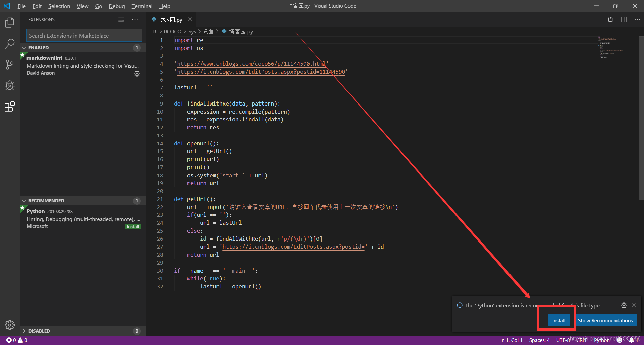Expand the DISABLED extensions section
Image resolution: width=644 pixels, height=345 pixels.
[39, 331]
